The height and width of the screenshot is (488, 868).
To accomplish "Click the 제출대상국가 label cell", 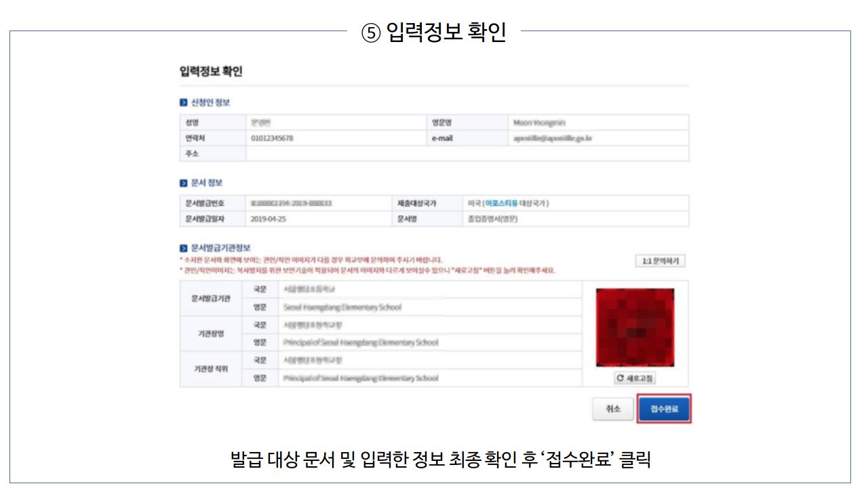I will click(427, 203).
